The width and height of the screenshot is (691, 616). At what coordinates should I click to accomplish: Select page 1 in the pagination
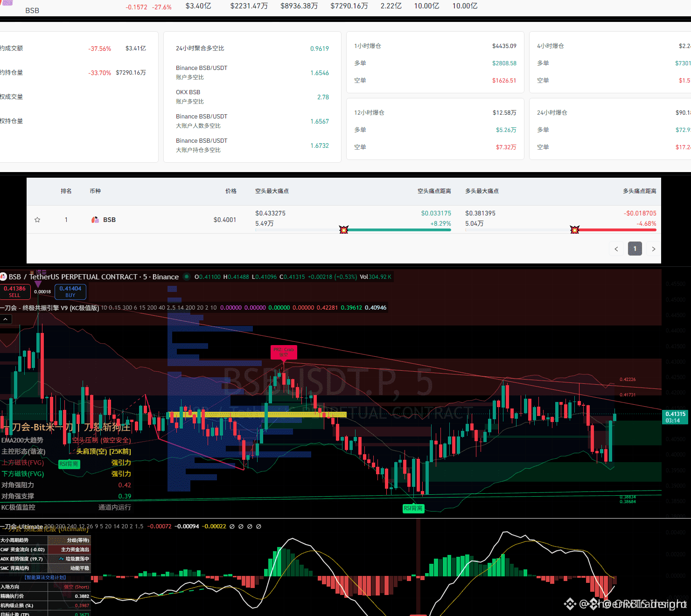[x=635, y=249]
